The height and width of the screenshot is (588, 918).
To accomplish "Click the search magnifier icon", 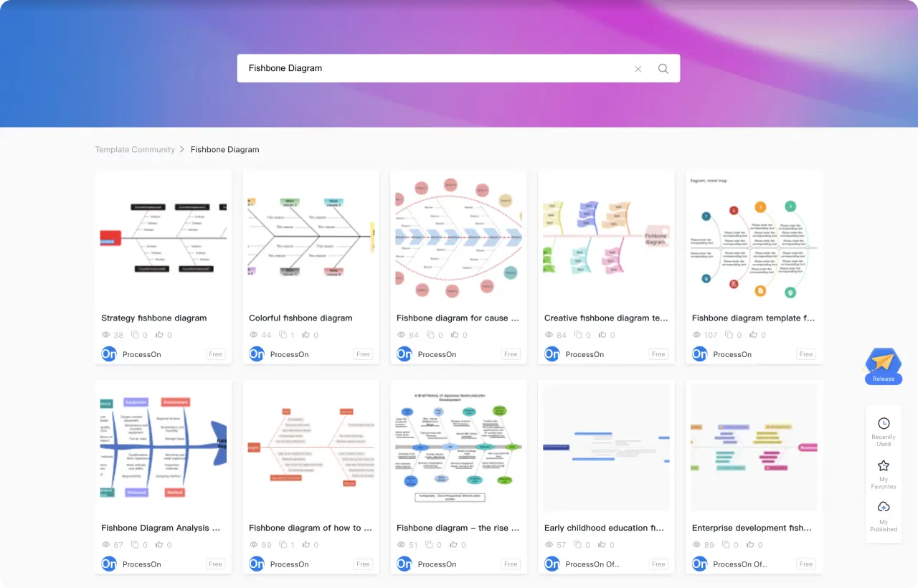I will tap(663, 69).
